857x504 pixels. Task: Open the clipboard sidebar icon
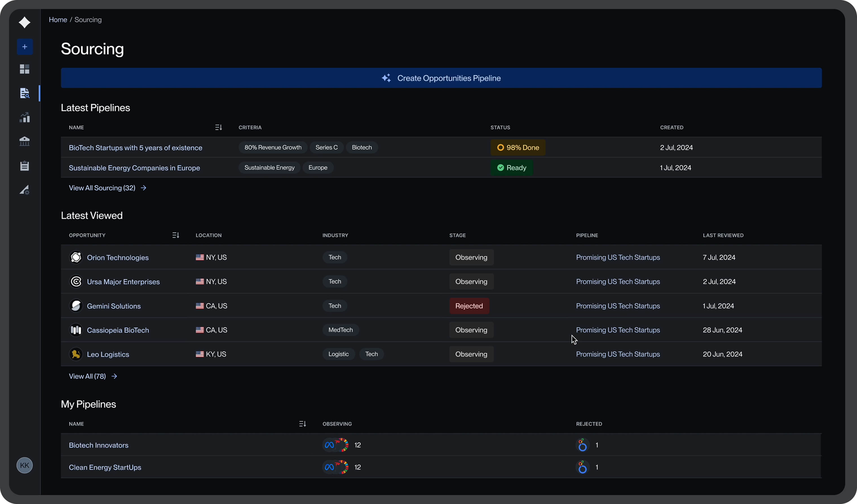[25, 166]
